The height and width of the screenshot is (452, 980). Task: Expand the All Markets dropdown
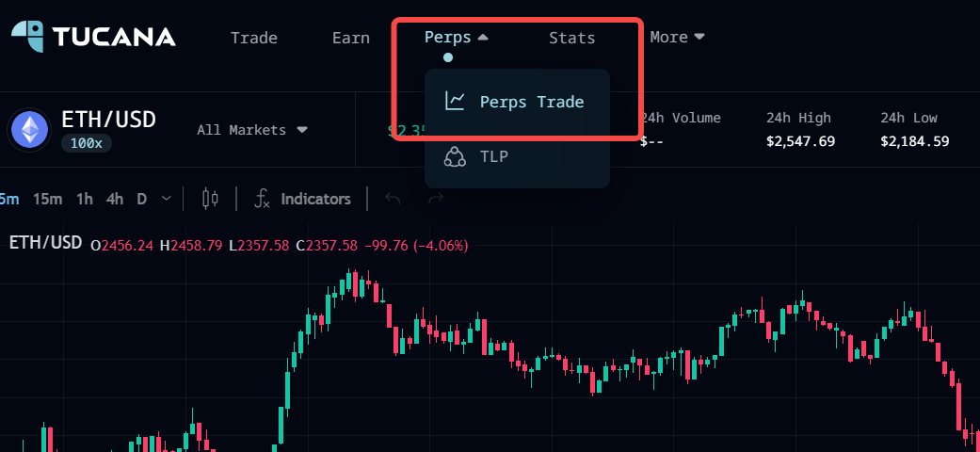coord(252,130)
